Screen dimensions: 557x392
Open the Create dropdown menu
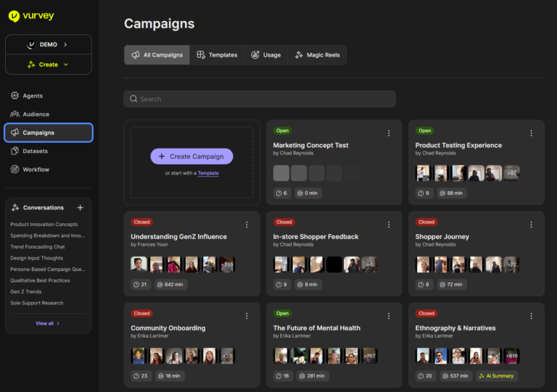pos(49,64)
